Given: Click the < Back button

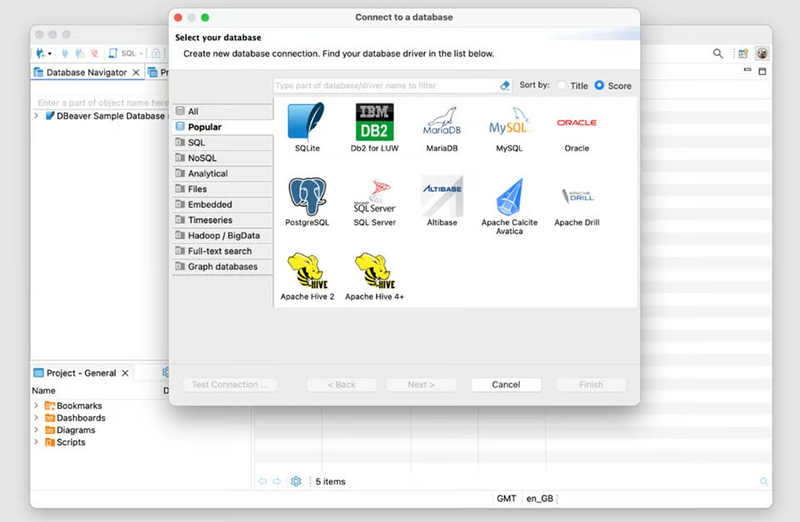Looking at the screenshot, I should (x=342, y=384).
